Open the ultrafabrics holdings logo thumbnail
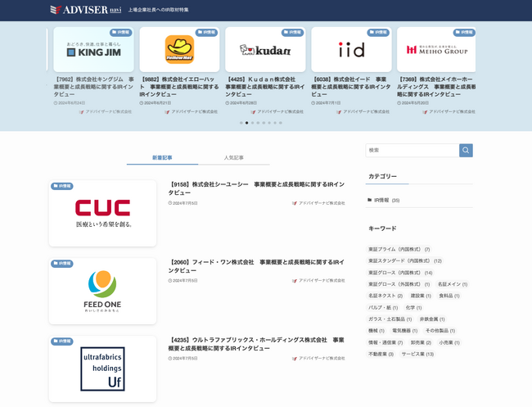Image resolution: width=532 pixels, height=407 pixels. tap(102, 369)
